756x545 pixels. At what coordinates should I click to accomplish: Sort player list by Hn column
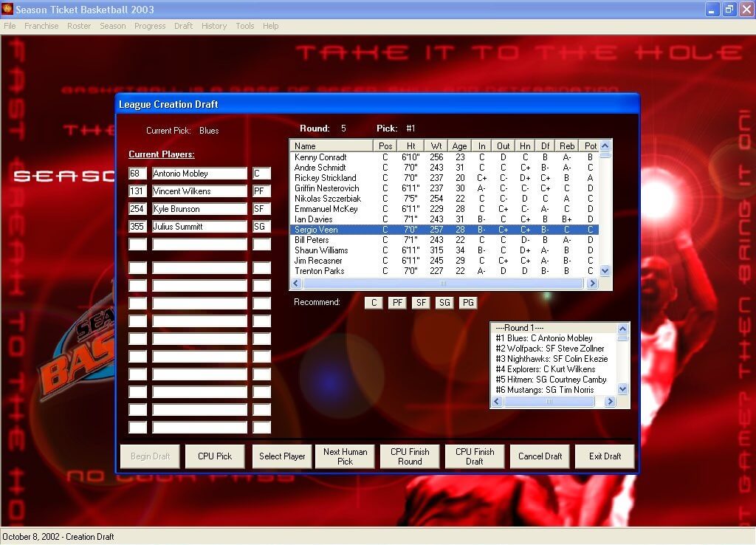(525, 145)
